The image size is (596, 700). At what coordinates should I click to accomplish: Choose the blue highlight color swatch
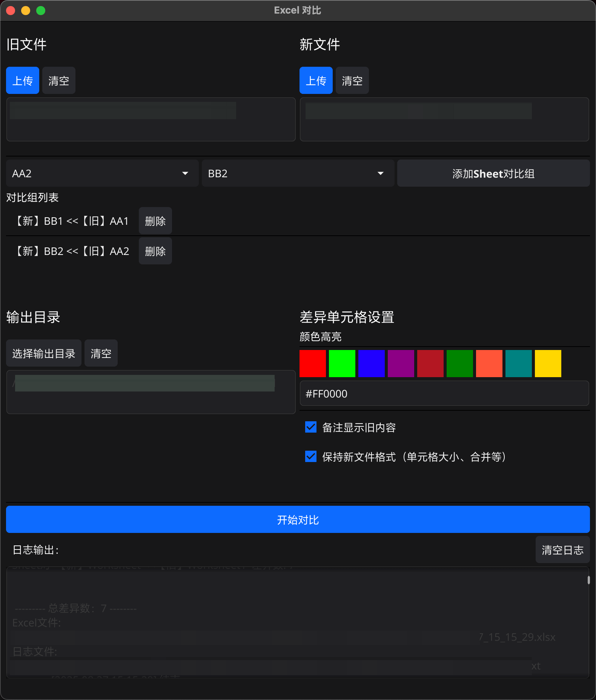pos(372,364)
